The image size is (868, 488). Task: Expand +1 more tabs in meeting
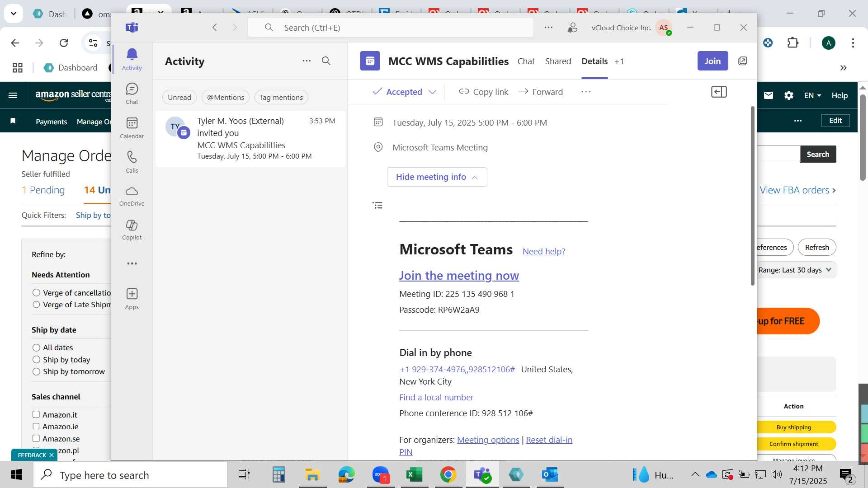619,61
